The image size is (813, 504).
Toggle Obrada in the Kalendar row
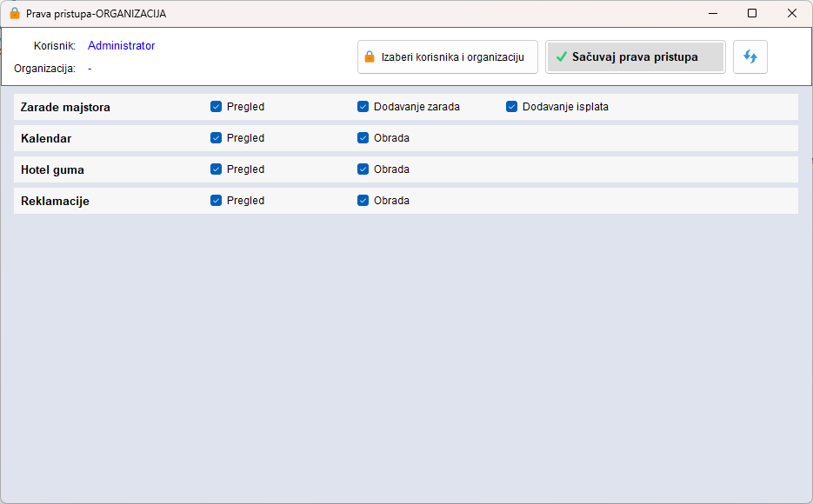point(363,138)
